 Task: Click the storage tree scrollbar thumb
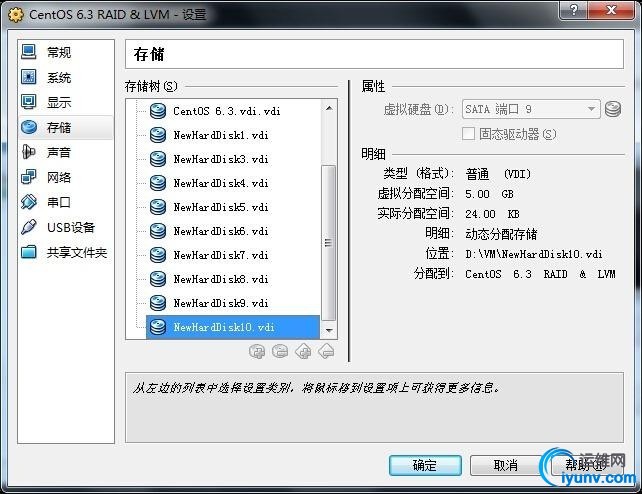tap(329, 243)
